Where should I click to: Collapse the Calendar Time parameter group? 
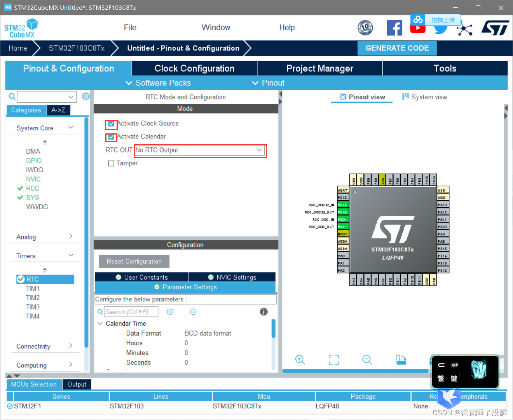100,324
